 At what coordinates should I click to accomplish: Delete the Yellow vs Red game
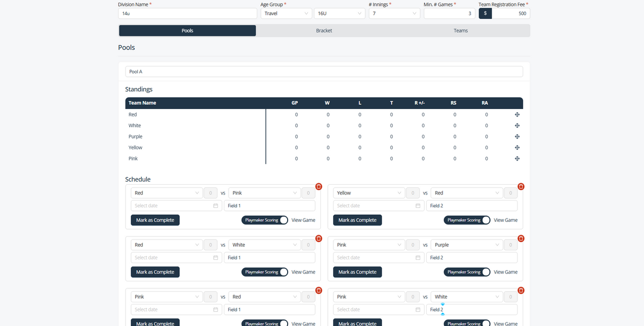(x=521, y=186)
